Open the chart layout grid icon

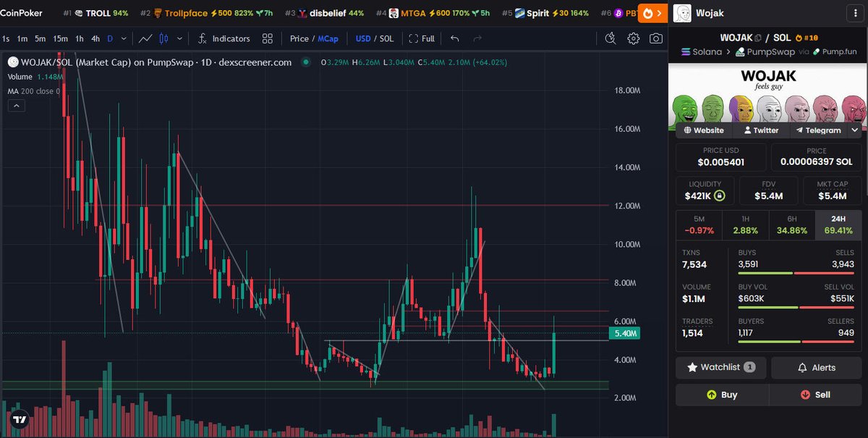268,38
